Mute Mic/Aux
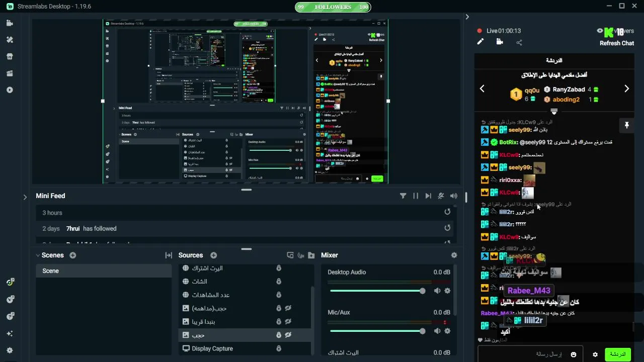Viewport: 644px width, 362px height. coord(437,331)
